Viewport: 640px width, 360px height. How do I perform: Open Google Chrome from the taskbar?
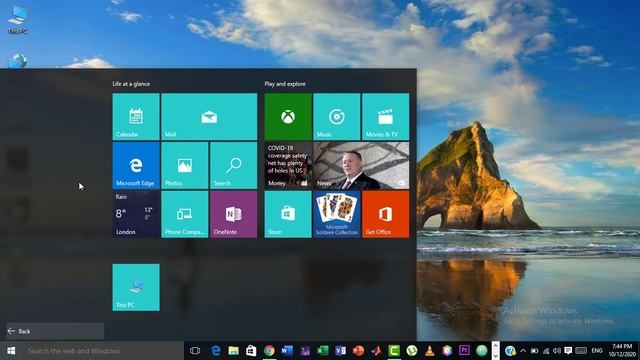[x=269, y=351]
